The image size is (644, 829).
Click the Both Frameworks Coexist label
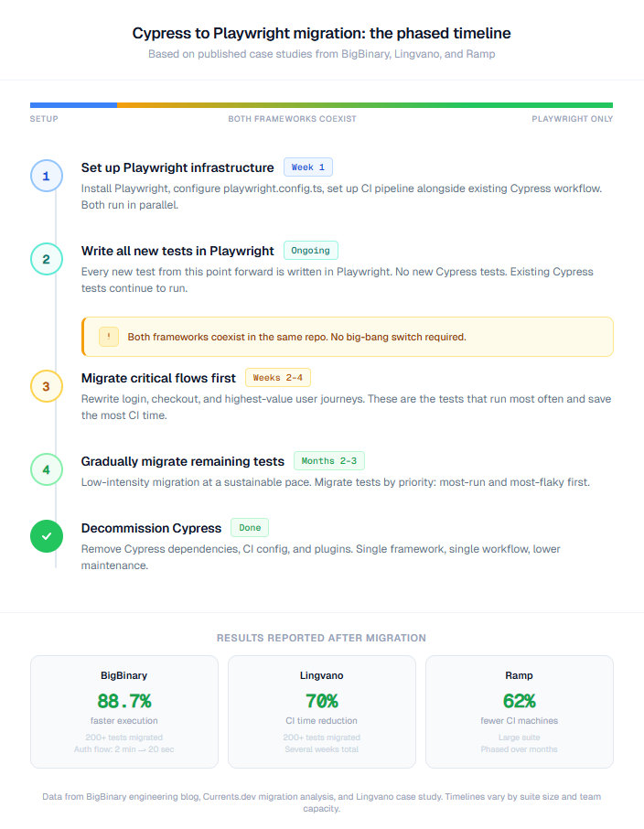tap(292, 119)
